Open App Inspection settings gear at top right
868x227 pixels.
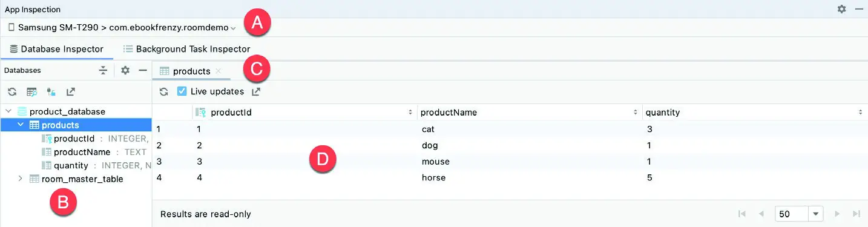pos(841,9)
